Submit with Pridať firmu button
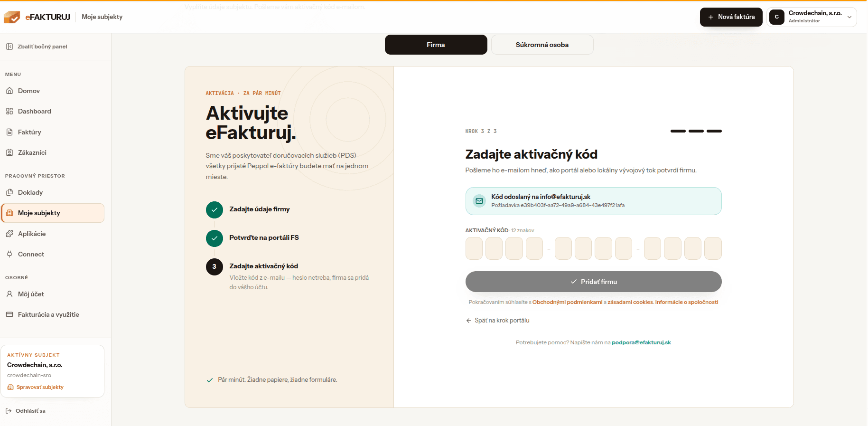868x426 pixels. click(593, 282)
